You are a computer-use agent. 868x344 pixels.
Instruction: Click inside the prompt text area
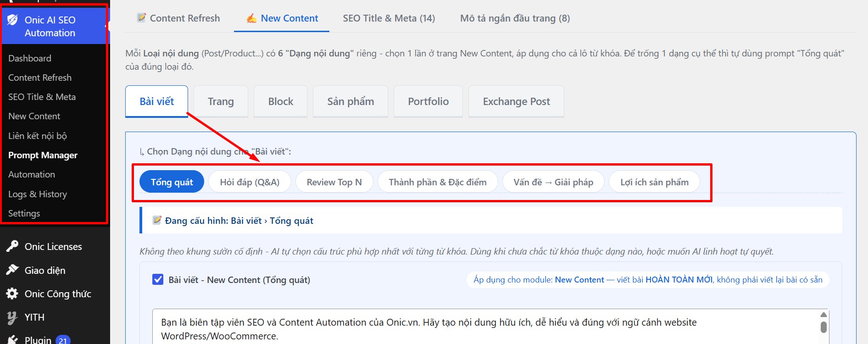point(486,327)
